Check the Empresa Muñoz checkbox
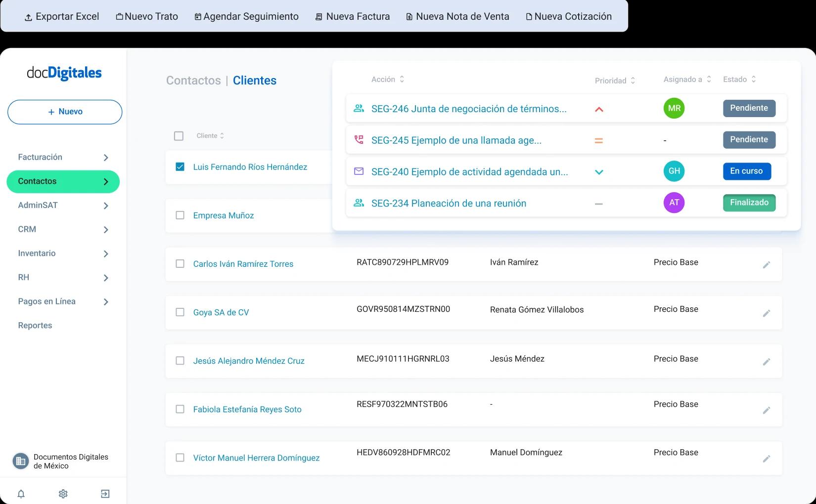The image size is (816, 504). point(180,215)
